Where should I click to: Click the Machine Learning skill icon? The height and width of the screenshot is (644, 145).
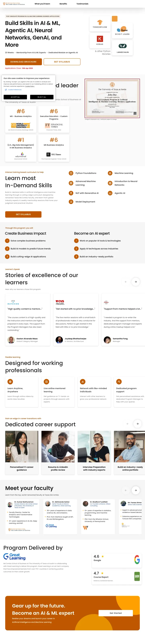pos(110,173)
